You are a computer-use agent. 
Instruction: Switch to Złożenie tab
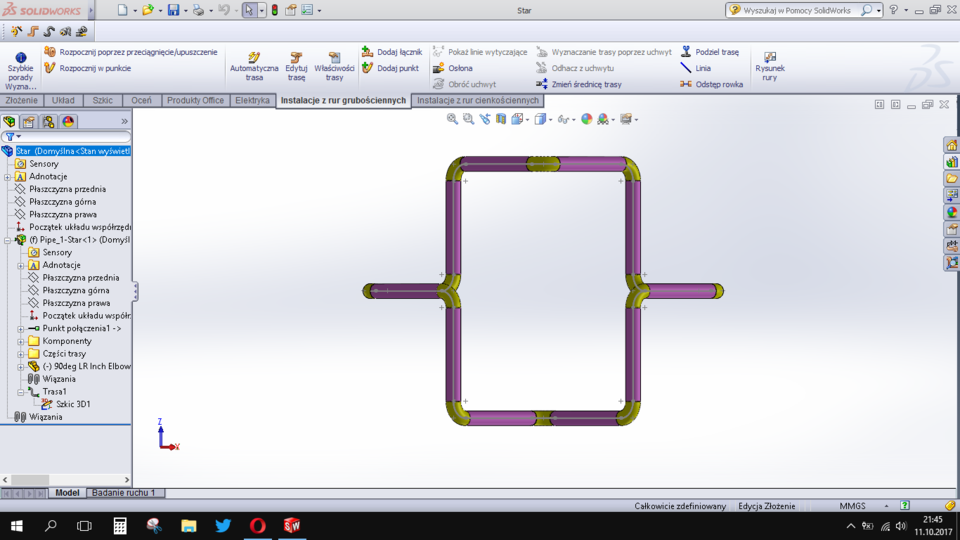[21, 100]
